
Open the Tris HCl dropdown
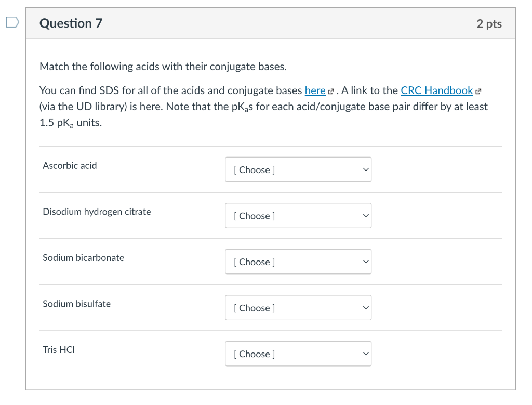click(x=298, y=354)
